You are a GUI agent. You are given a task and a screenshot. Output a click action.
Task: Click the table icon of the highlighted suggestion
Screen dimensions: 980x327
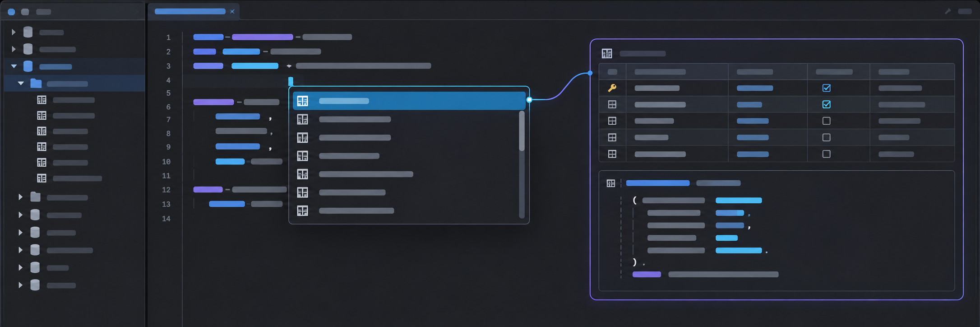point(302,101)
